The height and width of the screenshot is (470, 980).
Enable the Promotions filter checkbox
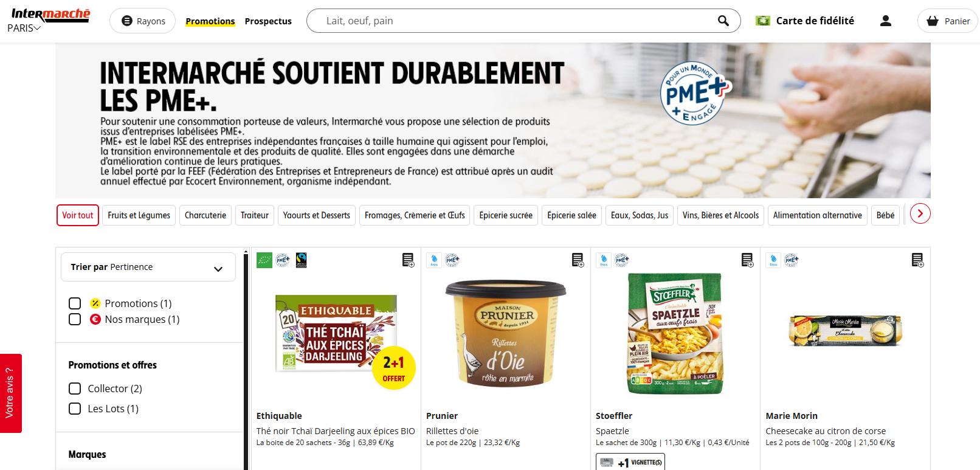[x=75, y=303]
